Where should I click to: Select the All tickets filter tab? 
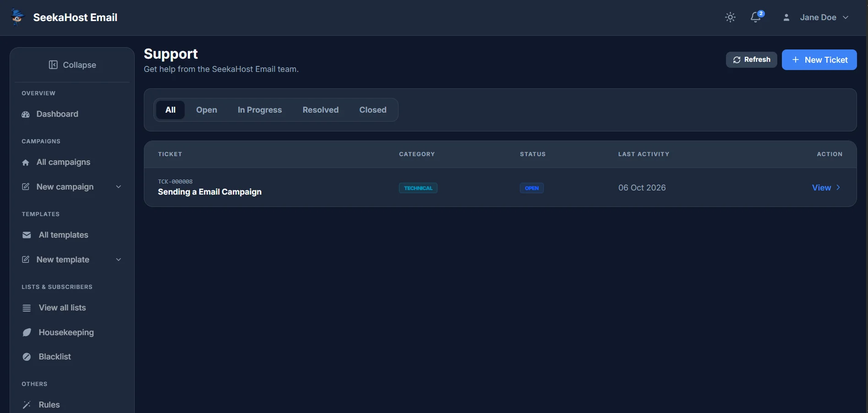coord(170,110)
